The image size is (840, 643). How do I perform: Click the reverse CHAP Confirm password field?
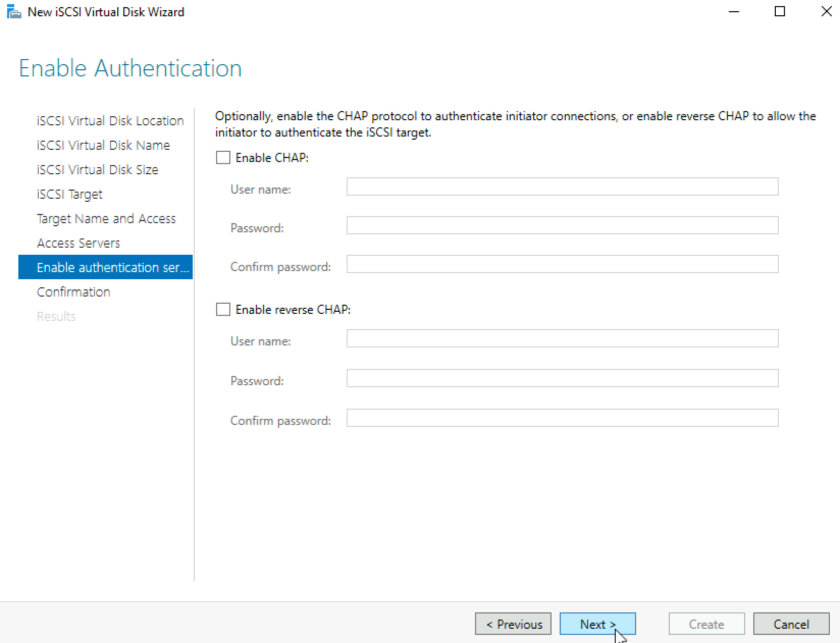(562, 418)
